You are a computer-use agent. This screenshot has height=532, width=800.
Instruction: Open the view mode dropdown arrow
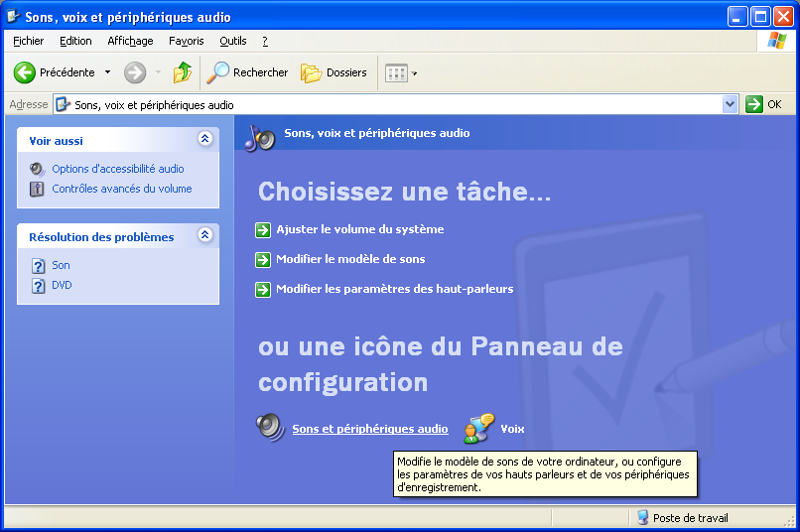point(414,73)
